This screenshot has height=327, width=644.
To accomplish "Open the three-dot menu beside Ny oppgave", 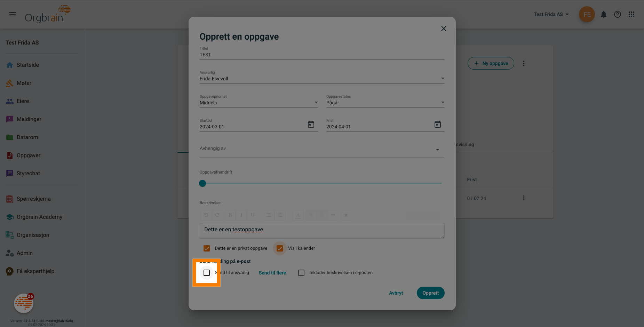I will tap(524, 63).
